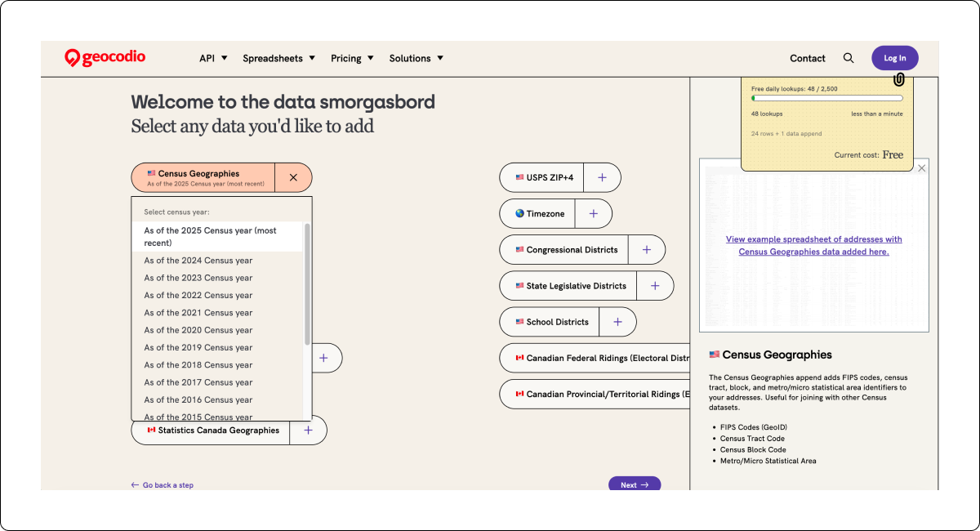
Task: Add School Districts with its plus icon
Action: pos(617,321)
